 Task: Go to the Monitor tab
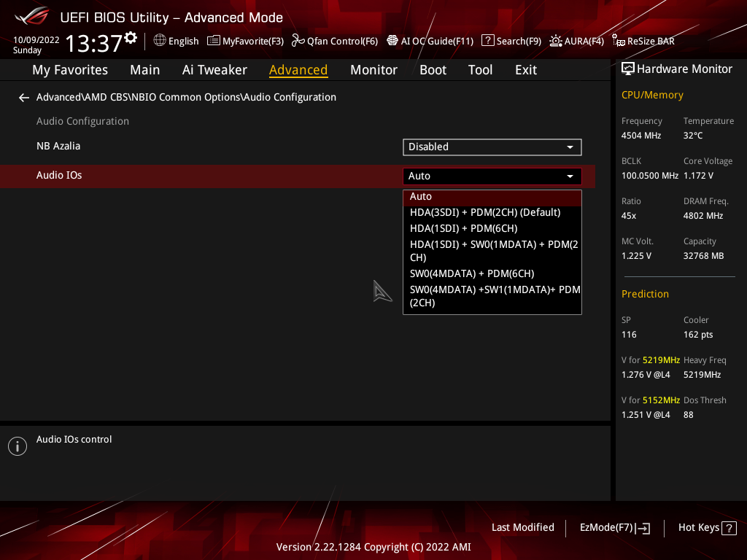pos(373,70)
